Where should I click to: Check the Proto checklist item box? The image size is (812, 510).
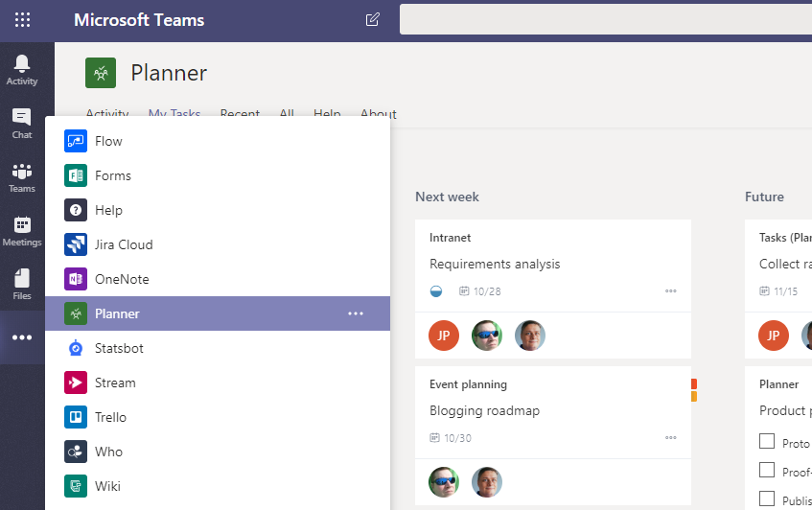pyautogui.click(x=767, y=442)
